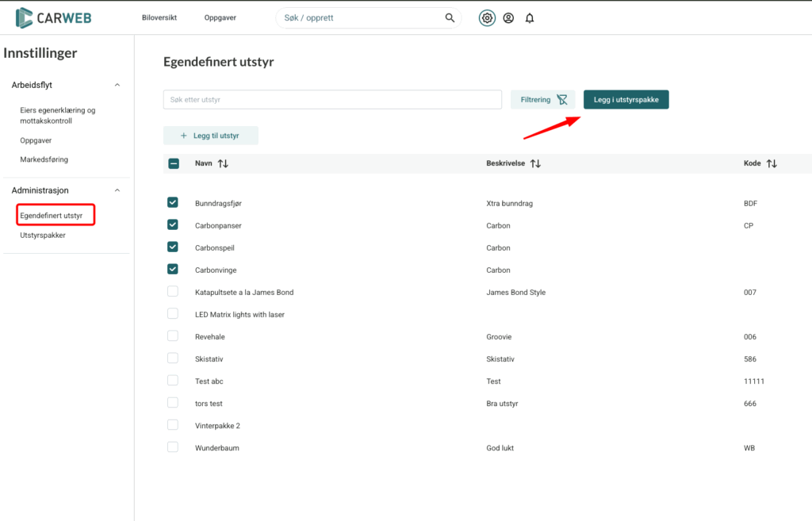
Task: Uncheck the Bunndragsfjør checkbox
Action: coord(173,203)
